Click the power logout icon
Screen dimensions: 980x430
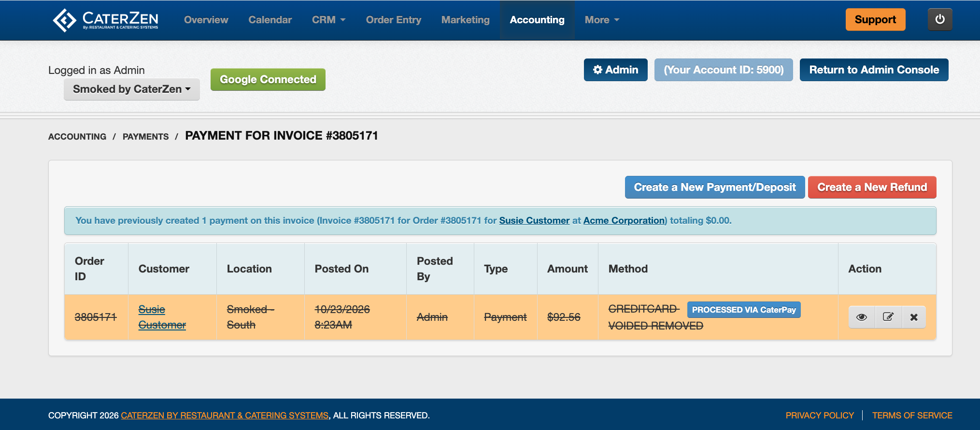click(x=939, y=19)
